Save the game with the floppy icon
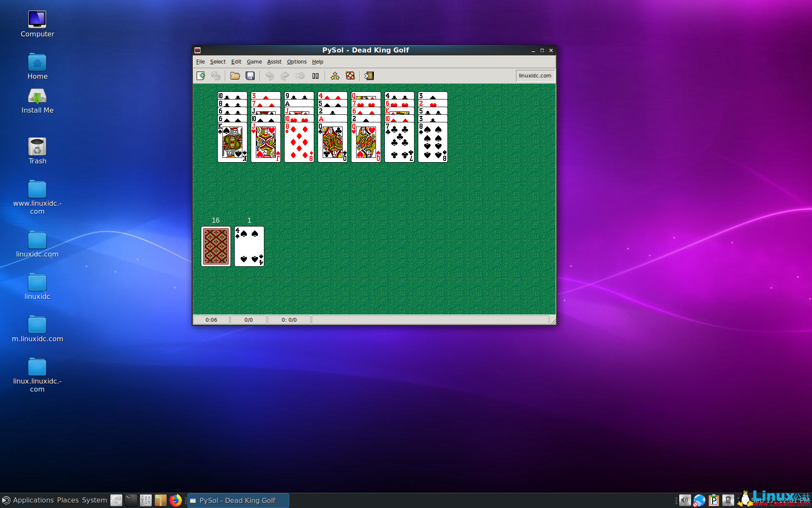Viewport: 812px width, 508px height. click(250, 76)
